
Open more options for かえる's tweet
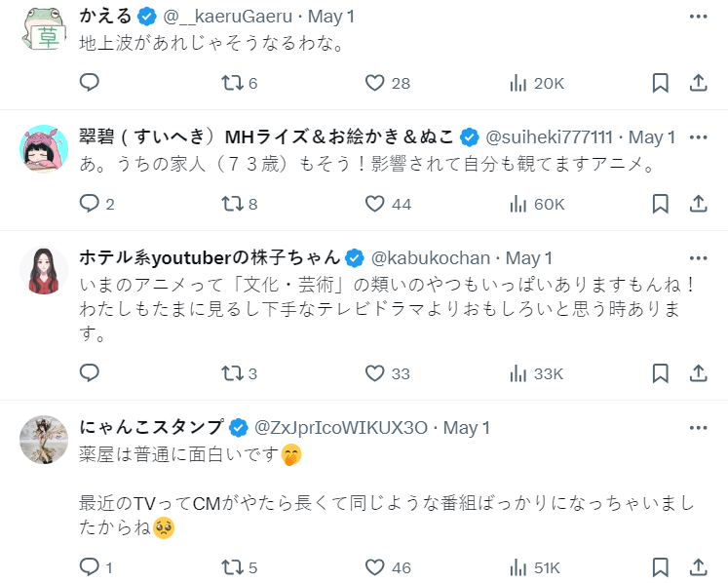(698, 17)
